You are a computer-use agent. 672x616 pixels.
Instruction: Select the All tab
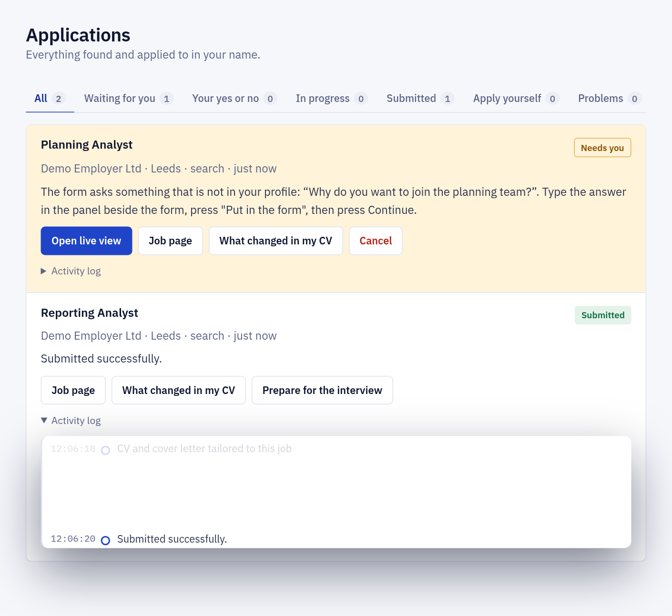pyautogui.click(x=50, y=99)
